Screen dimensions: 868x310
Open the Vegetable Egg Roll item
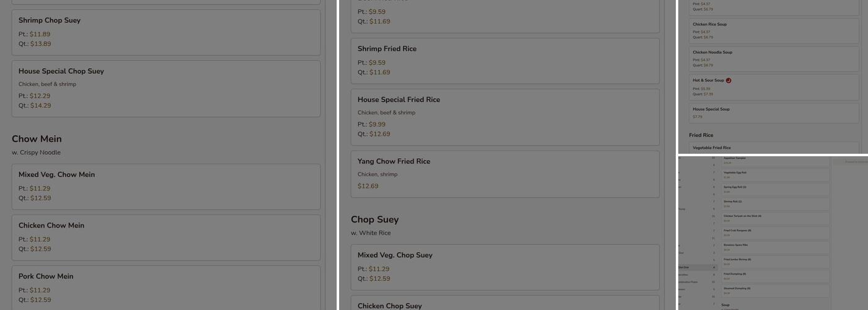point(776,175)
